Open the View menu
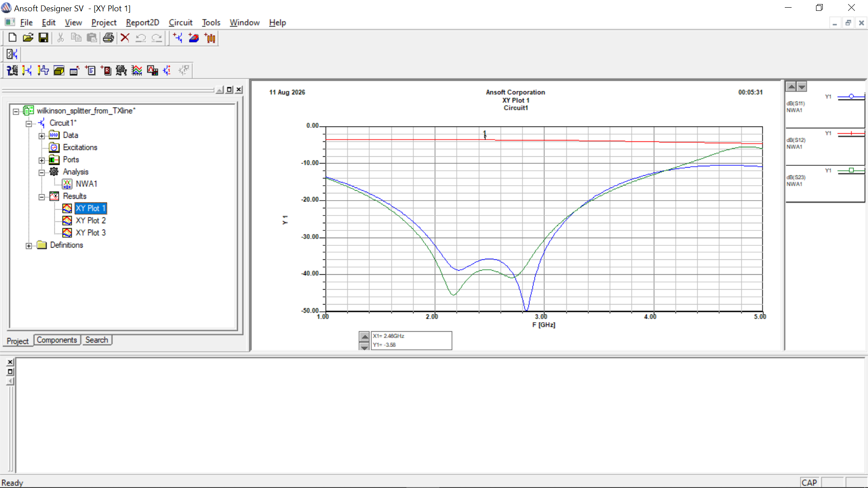The height and width of the screenshot is (488, 868). coord(73,23)
